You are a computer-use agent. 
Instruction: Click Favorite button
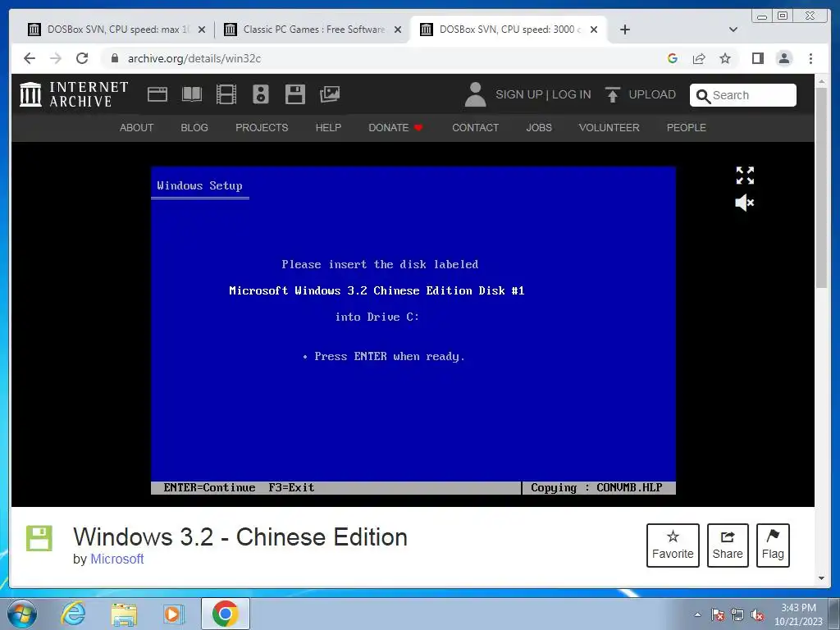click(673, 546)
